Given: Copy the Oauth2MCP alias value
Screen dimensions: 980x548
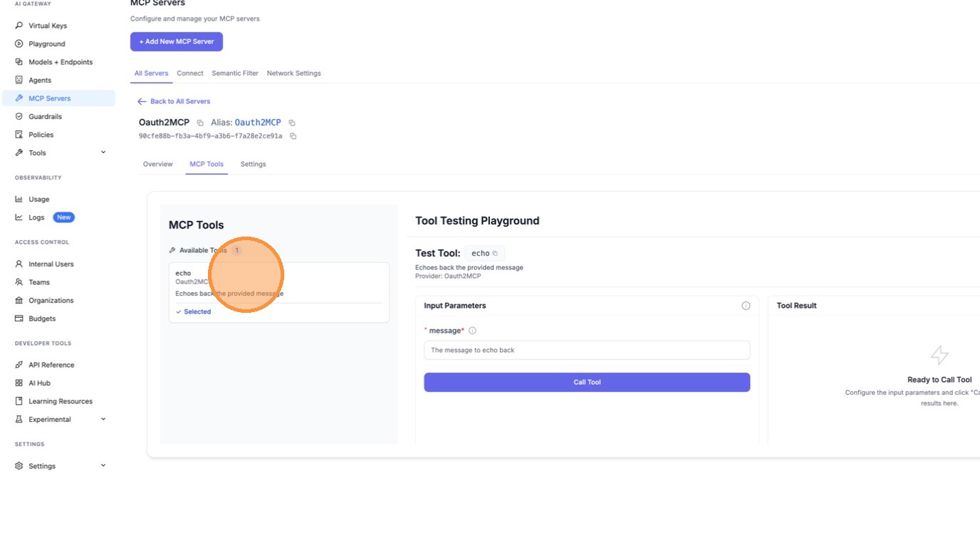Looking at the screenshot, I should [292, 123].
